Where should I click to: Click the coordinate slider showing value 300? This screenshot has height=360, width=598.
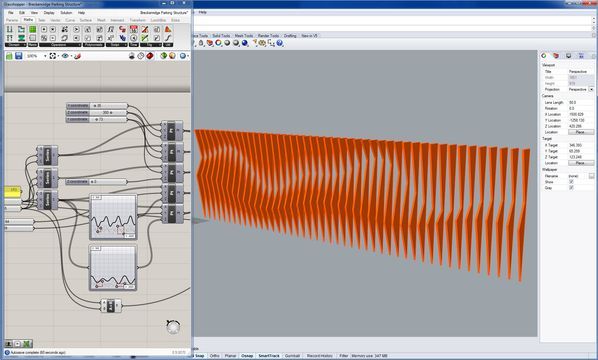coord(96,112)
